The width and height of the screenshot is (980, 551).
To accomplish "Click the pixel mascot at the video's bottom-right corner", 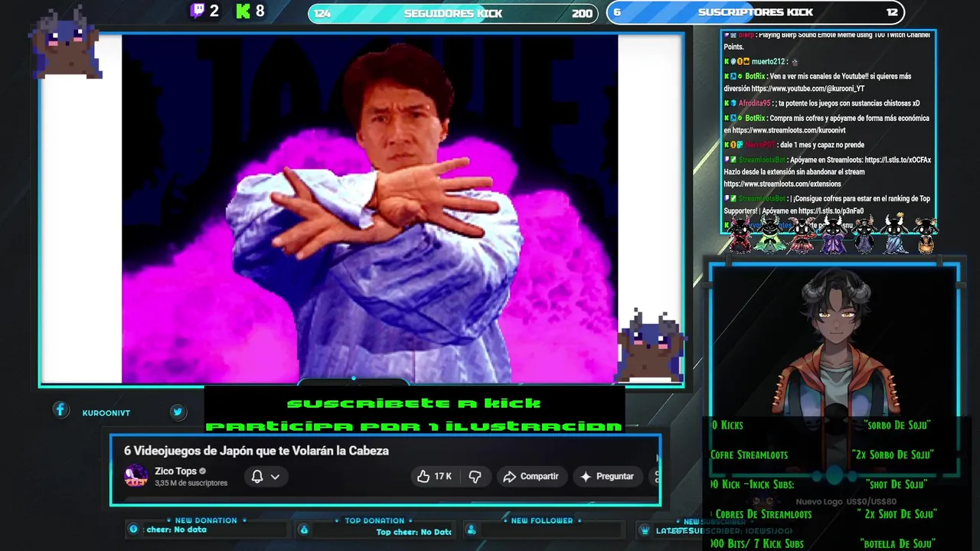I will [651, 344].
